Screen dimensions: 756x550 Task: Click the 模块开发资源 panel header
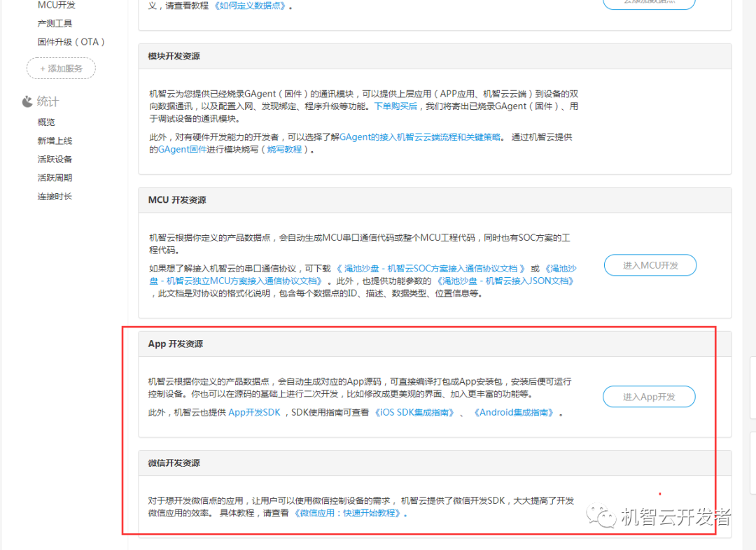click(435, 57)
